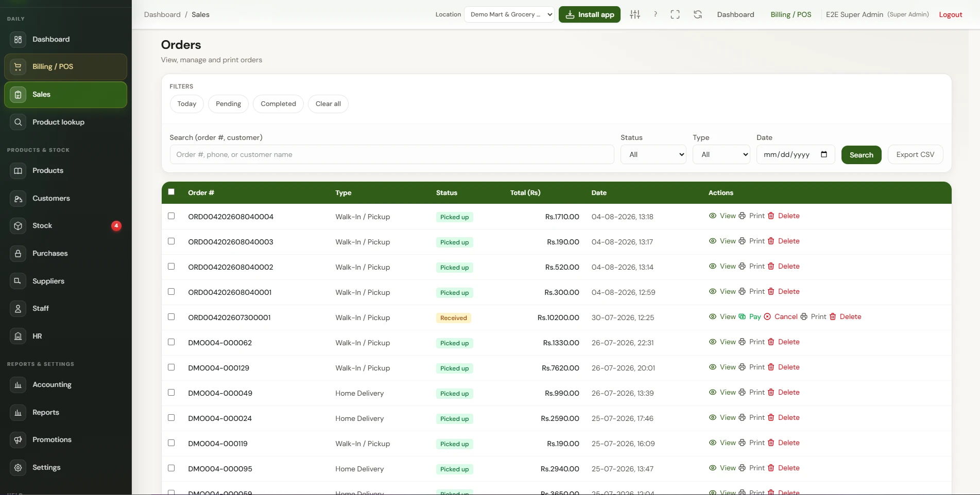Open Customers icon in sidebar

pyautogui.click(x=18, y=199)
